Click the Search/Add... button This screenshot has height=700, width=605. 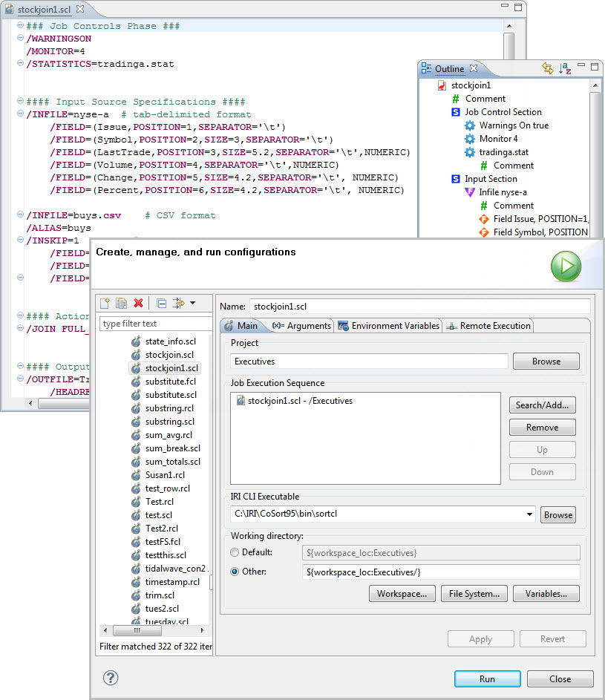542,405
